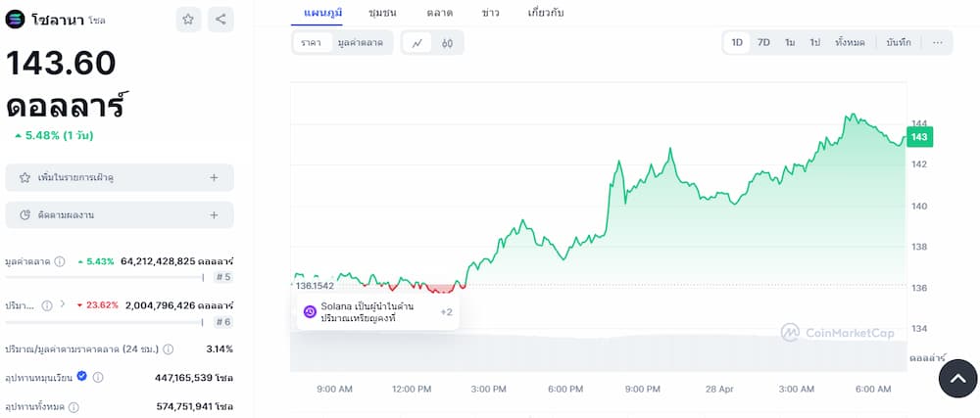Switch to candlestick chart view
Viewport: 980px width, 418px height.
pyautogui.click(x=447, y=42)
